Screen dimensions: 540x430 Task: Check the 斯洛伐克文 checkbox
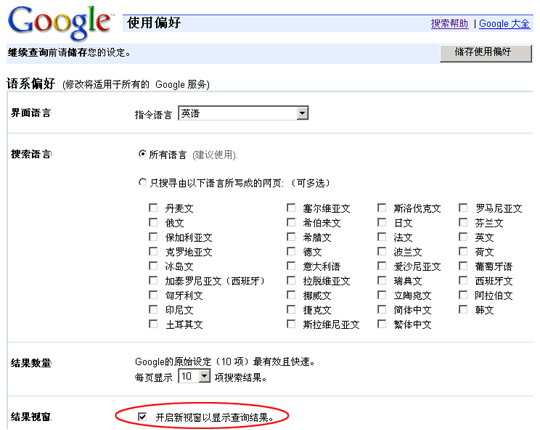click(382, 208)
